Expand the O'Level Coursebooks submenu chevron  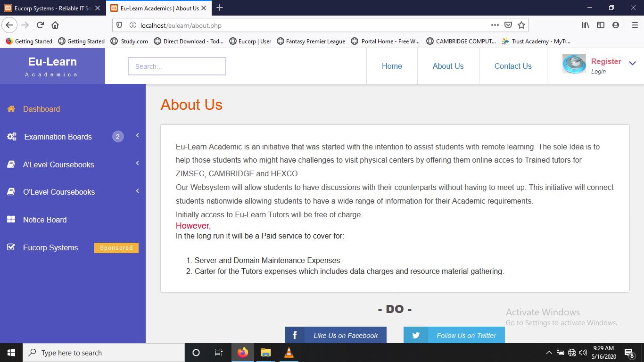click(137, 191)
